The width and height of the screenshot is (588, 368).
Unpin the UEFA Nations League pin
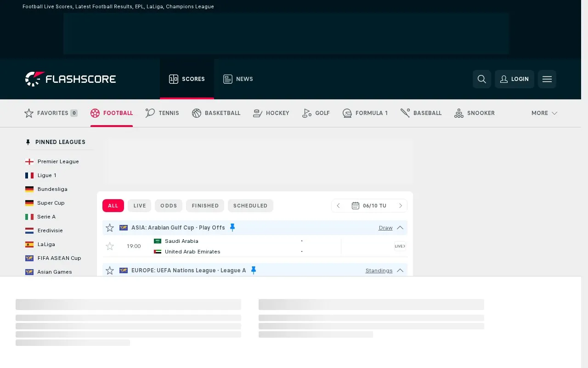pyautogui.click(x=254, y=270)
